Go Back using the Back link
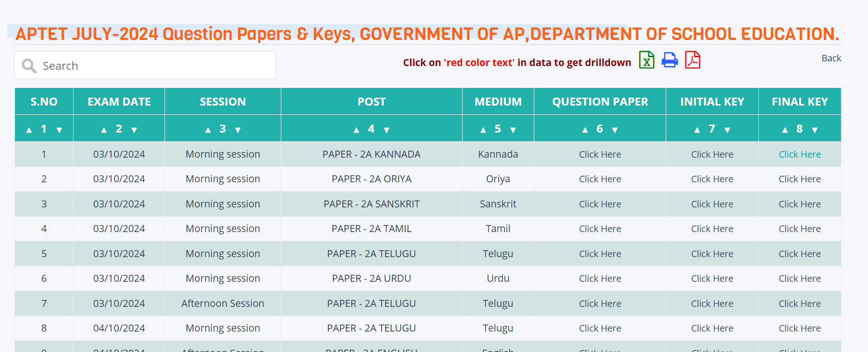Viewport: 868px width, 352px height. click(x=831, y=58)
